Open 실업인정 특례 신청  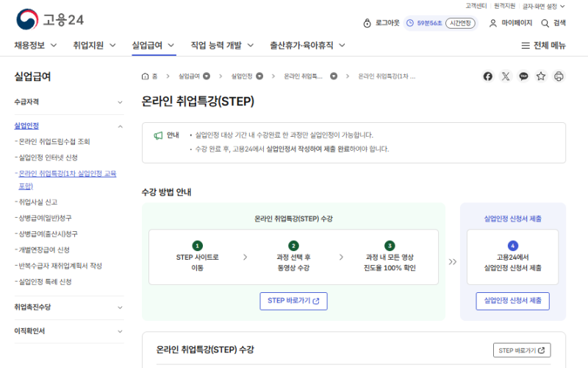pos(45,282)
